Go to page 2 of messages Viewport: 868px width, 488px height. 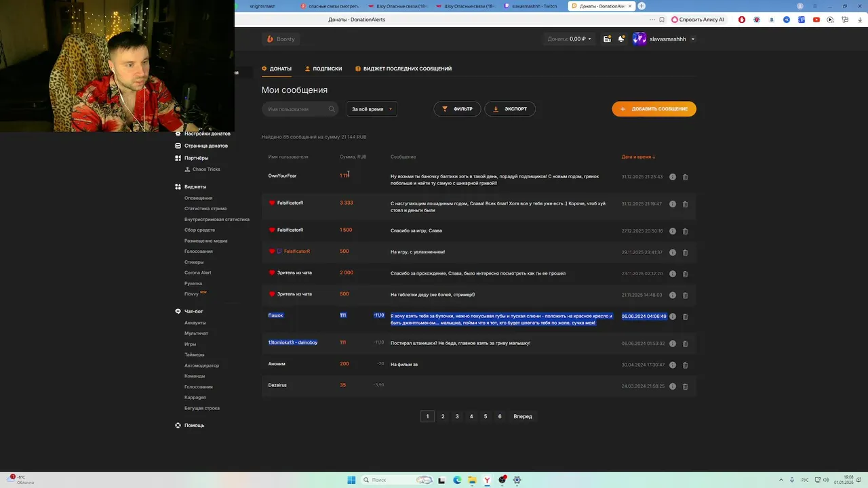pos(443,416)
